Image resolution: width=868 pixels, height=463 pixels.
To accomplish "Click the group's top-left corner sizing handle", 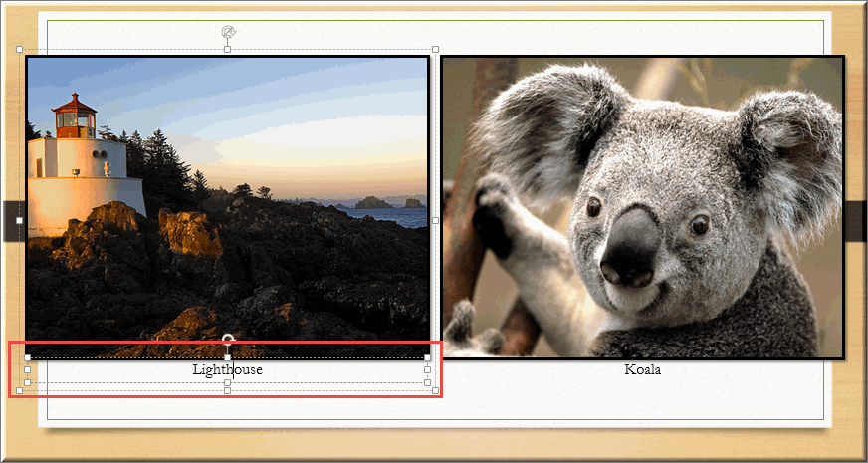I will click(x=19, y=50).
